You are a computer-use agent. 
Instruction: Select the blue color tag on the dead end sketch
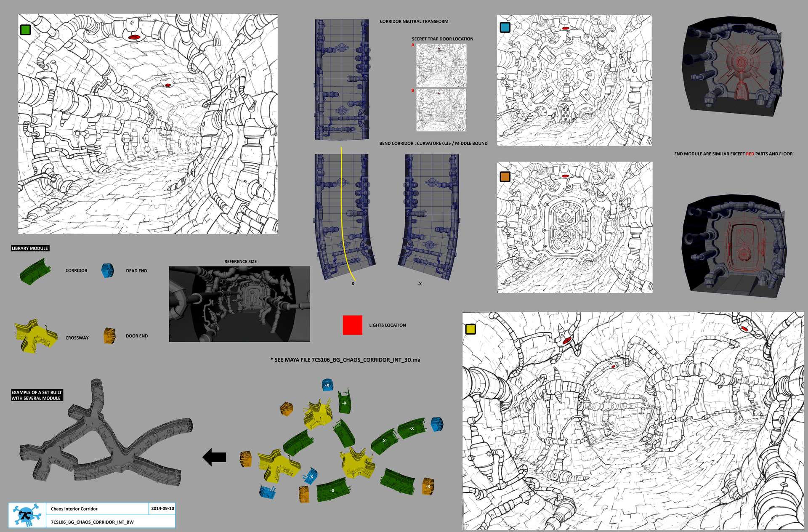click(505, 27)
